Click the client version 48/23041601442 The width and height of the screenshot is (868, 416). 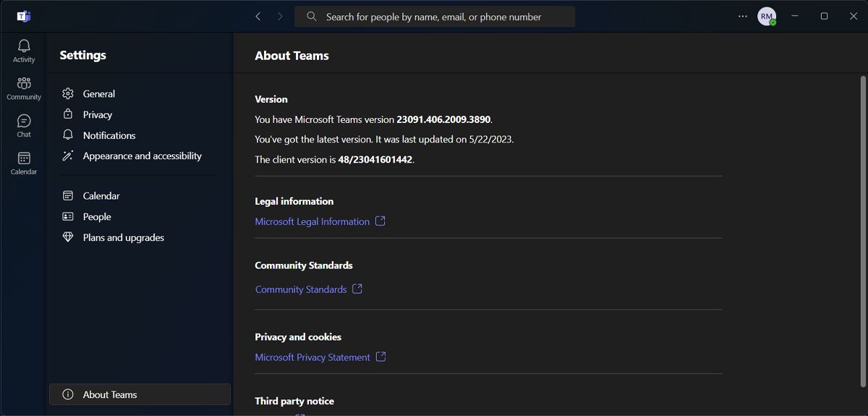click(375, 160)
